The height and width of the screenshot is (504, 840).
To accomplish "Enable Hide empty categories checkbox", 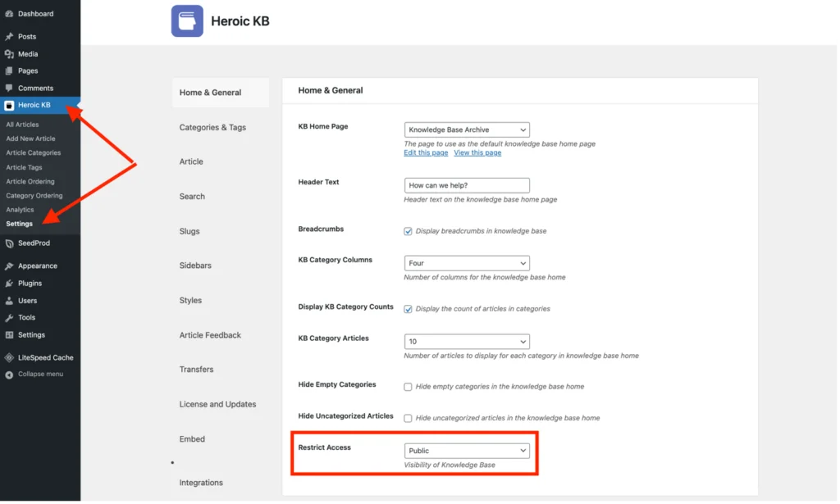I will click(409, 388).
